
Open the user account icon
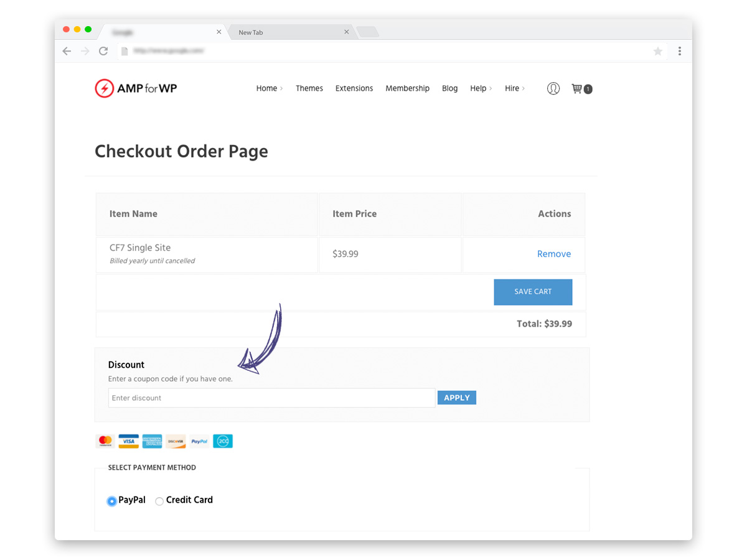click(x=553, y=88)
